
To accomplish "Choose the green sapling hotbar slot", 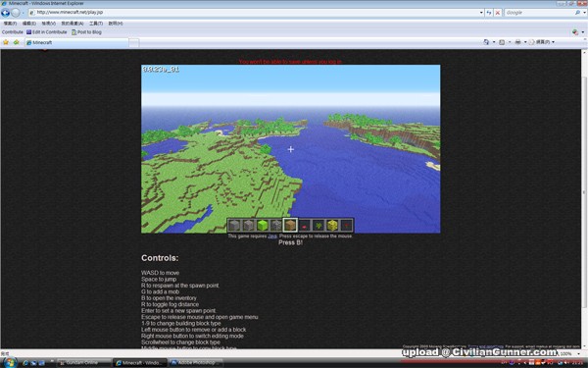I will (318, 226).
